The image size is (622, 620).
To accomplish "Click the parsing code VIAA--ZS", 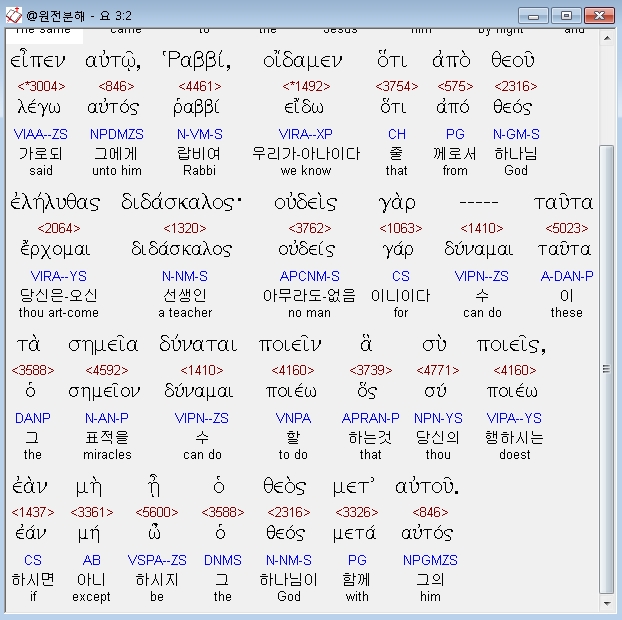I will click(40, 134).
